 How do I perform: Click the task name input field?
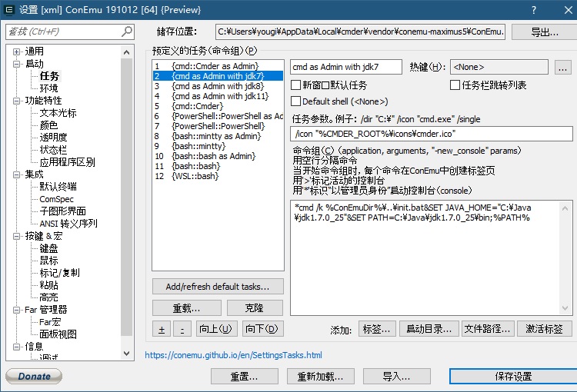(x=346, y=67)
